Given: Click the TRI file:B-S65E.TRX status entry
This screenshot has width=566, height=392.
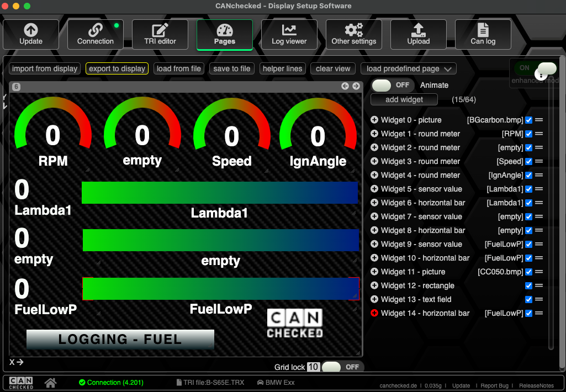Looking at the screenshot, I should 210,383.
